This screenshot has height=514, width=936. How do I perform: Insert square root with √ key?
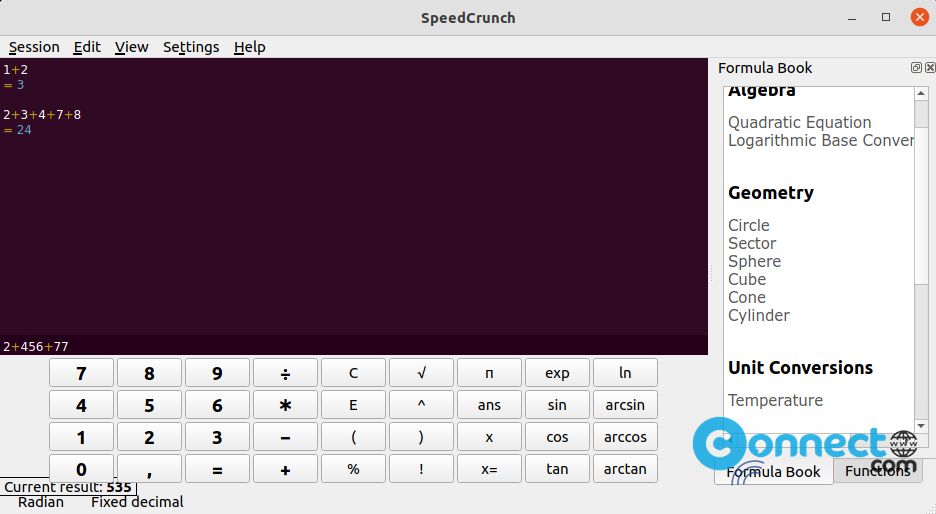tap(421, 373)
